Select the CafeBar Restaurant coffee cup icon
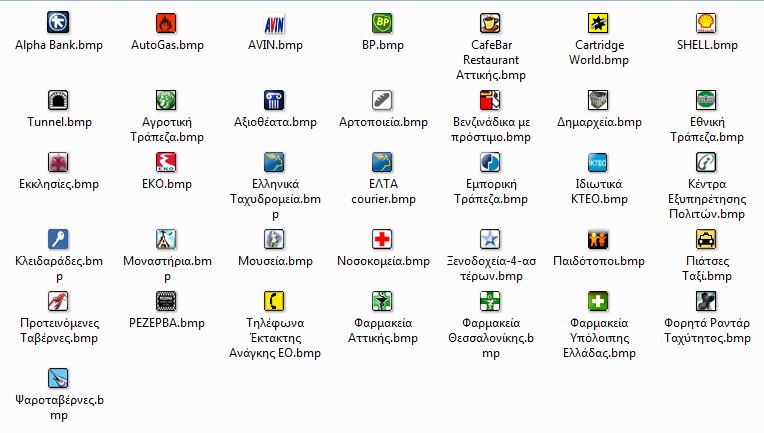 point(490,22)
